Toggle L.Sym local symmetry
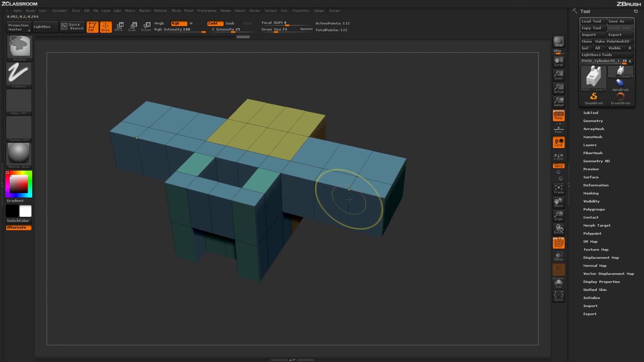The width and height of the screenshot is (644, 362). (558, 156)
